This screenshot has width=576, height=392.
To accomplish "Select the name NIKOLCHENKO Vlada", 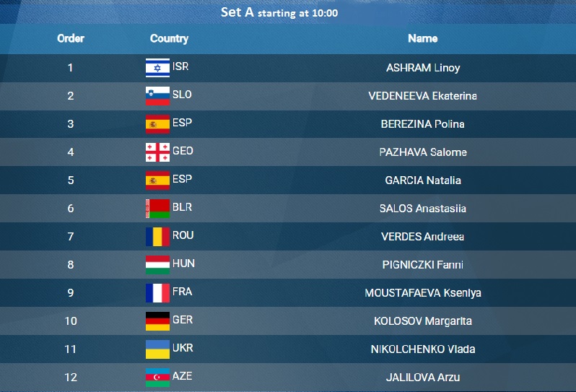I will pos(423,349).
